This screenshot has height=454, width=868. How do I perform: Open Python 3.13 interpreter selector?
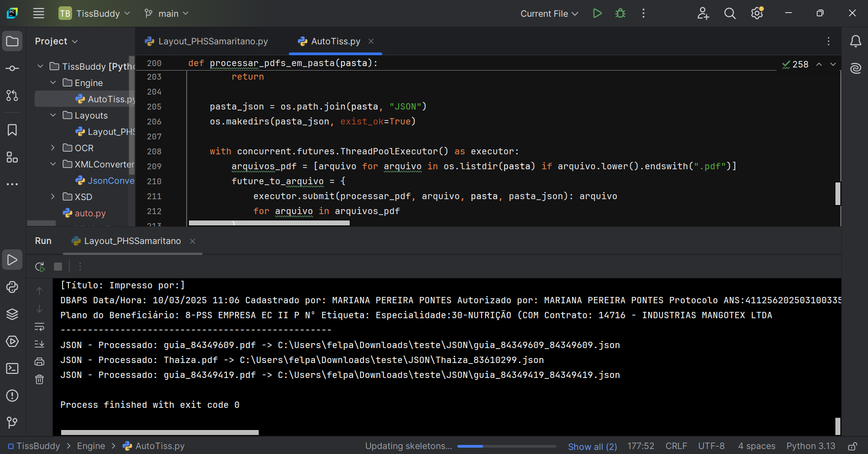click(810, 446)
